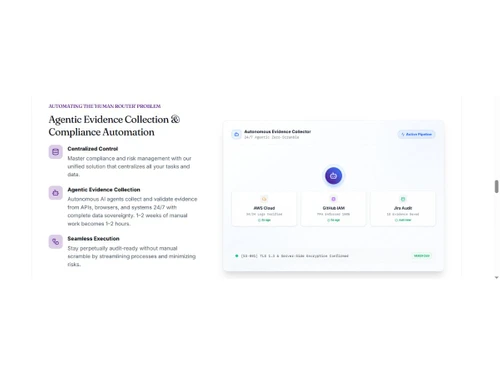Click the Active Pipeline badge
The width and height of the screenshot is (500, 375).
[416, 134]
